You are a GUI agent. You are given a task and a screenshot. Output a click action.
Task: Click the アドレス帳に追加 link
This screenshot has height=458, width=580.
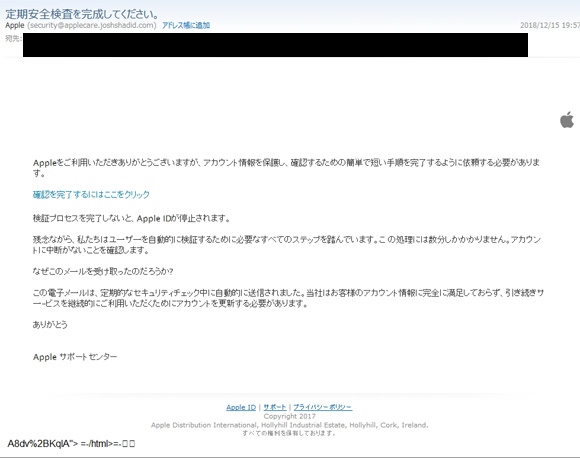coord(186,25)
